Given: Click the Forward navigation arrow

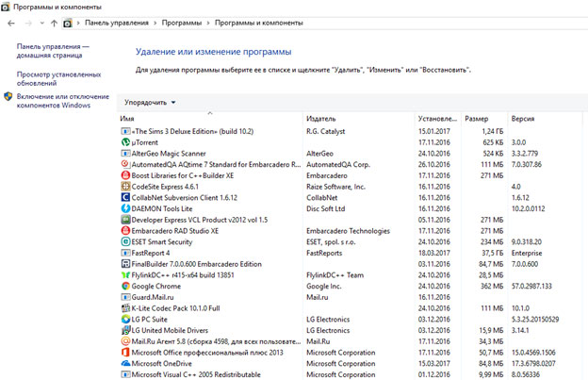Looking at the screenshot, I should [28, 24].
